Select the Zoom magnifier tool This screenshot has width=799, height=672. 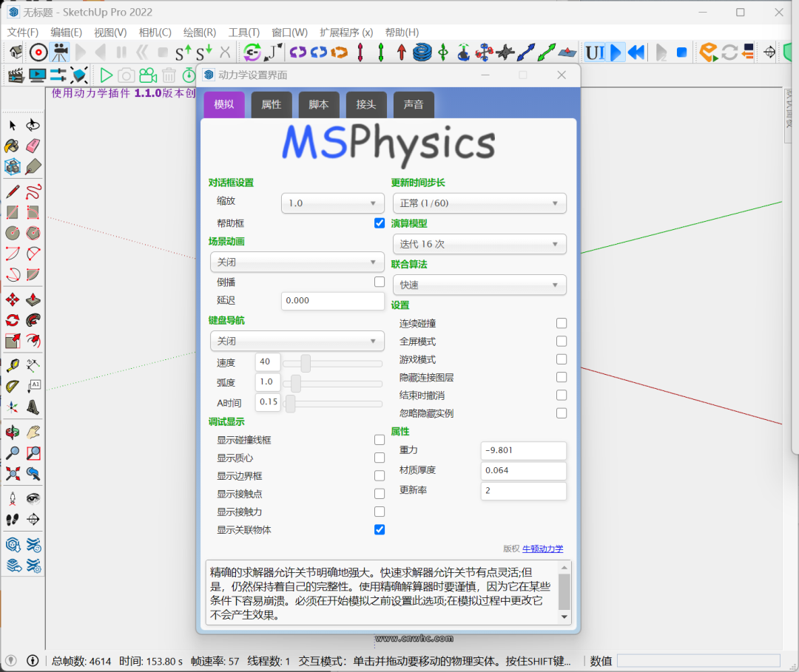click(x=13, y=453)
